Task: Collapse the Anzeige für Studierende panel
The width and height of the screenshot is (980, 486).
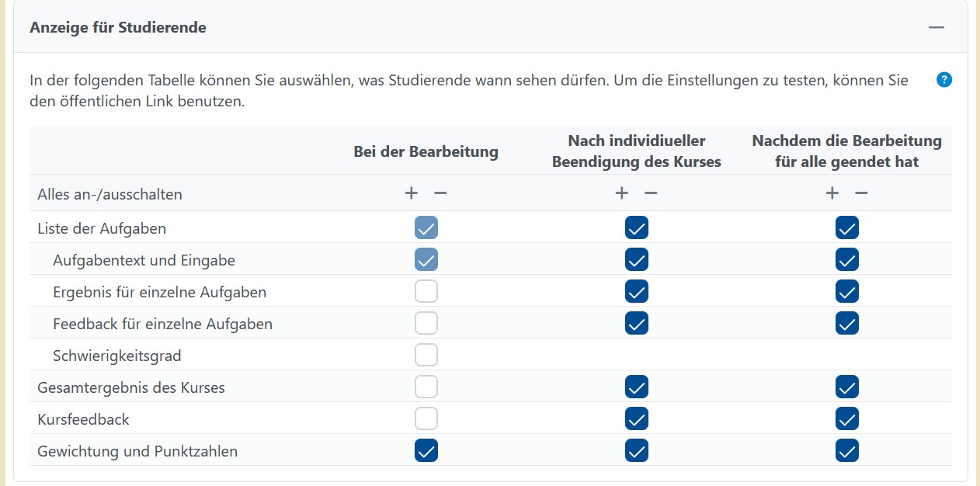Action: point(937,27)
